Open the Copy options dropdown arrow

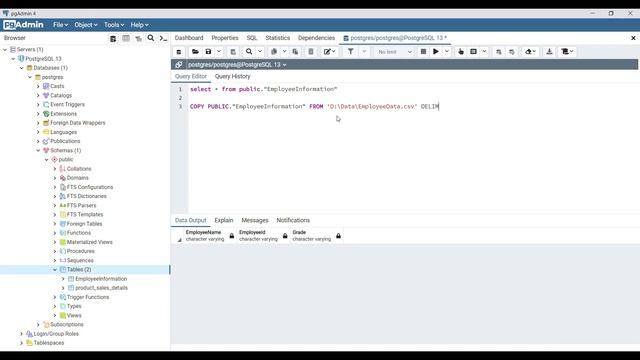point(284,52)
